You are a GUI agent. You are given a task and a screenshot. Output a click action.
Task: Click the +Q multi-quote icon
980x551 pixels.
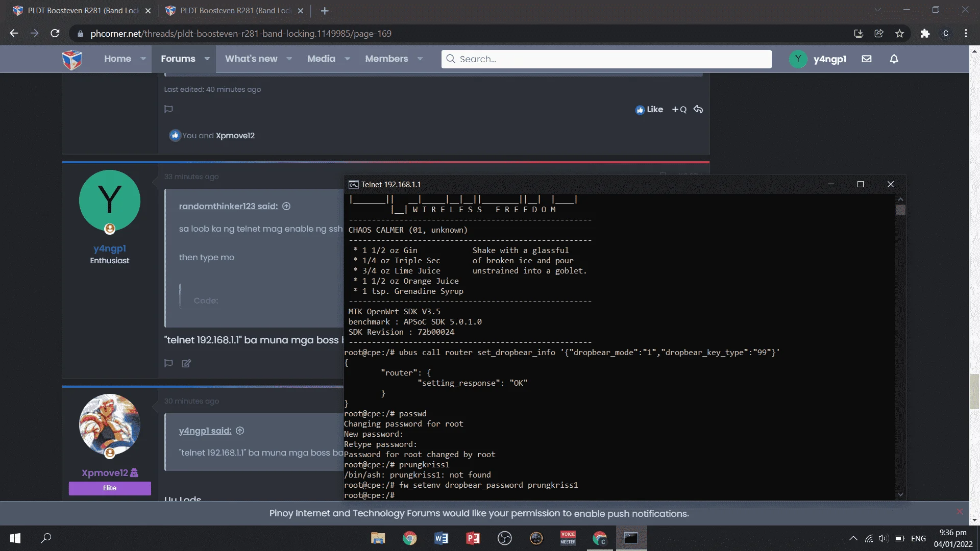(679, 110)
